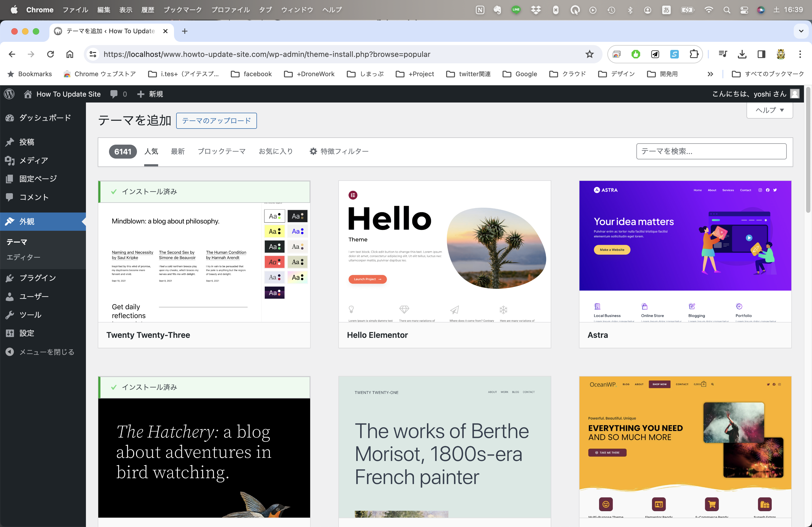Open Astra theme thumbnail
Screen dimensions: 812x527
[x=685, y=252]
